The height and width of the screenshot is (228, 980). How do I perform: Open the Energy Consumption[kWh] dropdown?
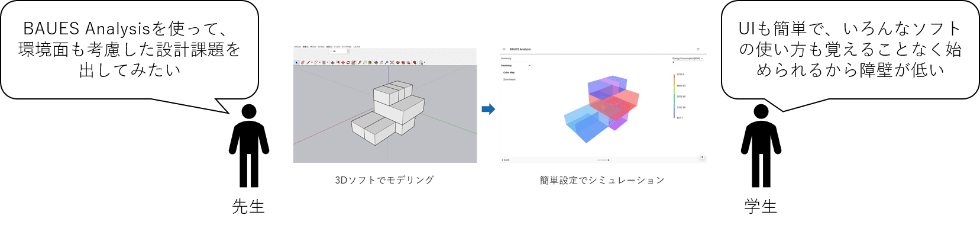(687, 59)
